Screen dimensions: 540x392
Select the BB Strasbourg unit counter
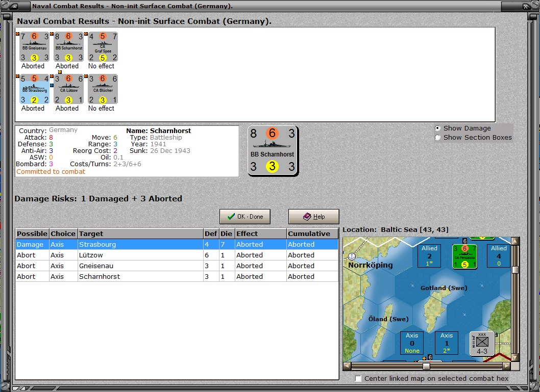pyautogui.click(x=34, y=89)
